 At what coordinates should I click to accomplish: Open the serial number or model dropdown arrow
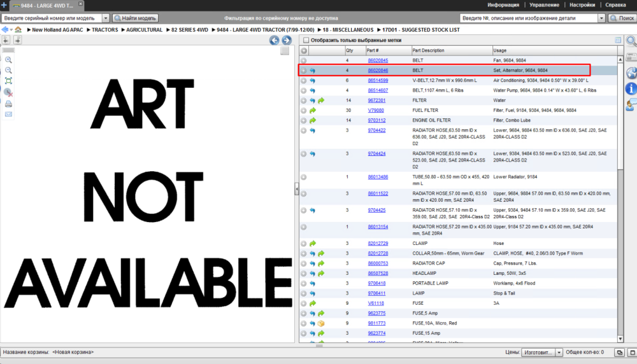106,18
